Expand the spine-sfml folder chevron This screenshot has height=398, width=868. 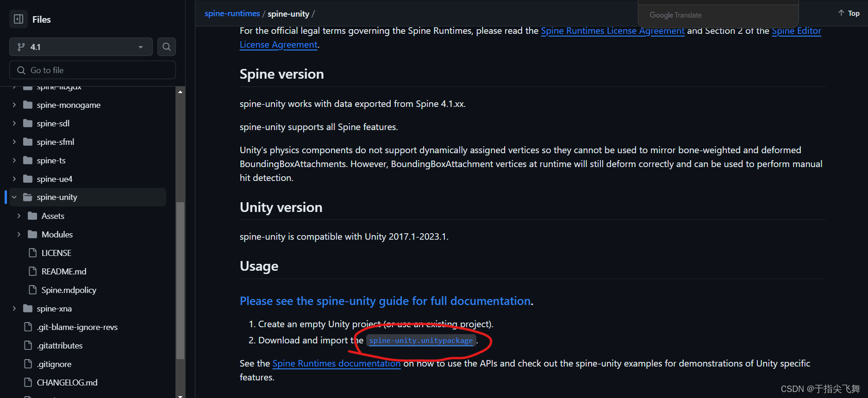tap(14, 142)
